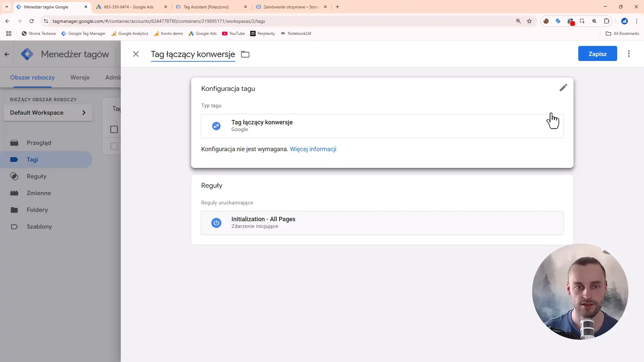Open the blue profile avatar icon
Screen dimensions: 644x362
click(625, 21)
